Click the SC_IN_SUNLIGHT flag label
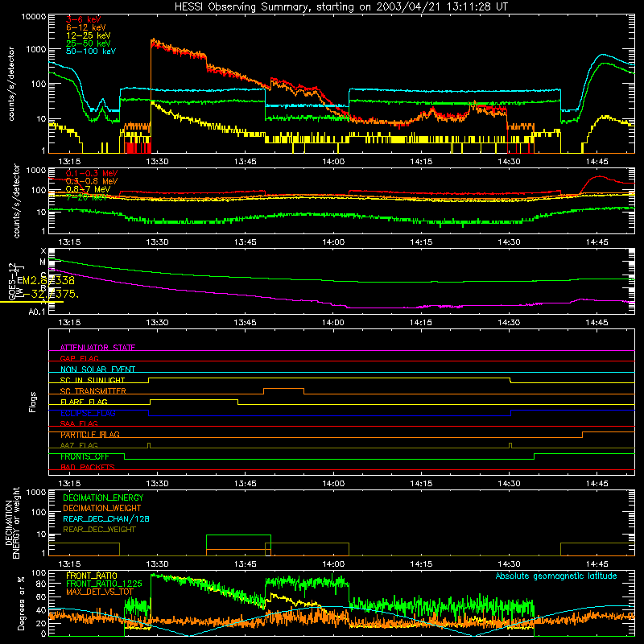This screenshot has height=644, width=644. (93, 380)
